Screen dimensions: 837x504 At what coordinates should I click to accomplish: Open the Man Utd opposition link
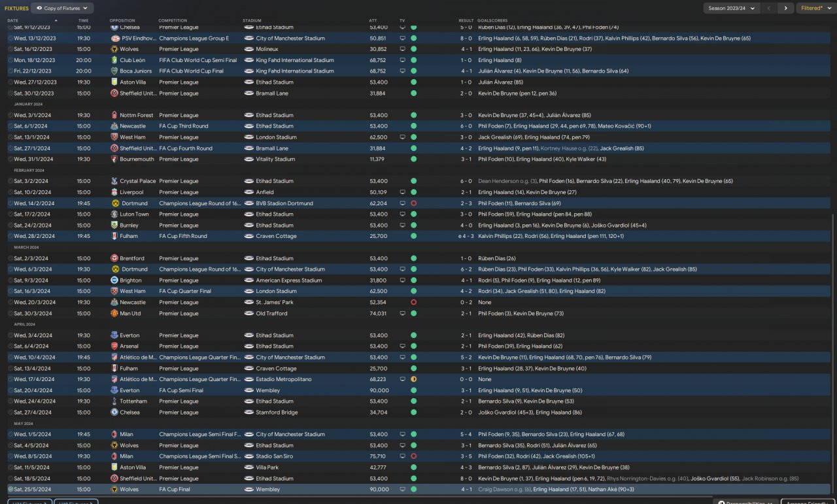click(130, 313)
